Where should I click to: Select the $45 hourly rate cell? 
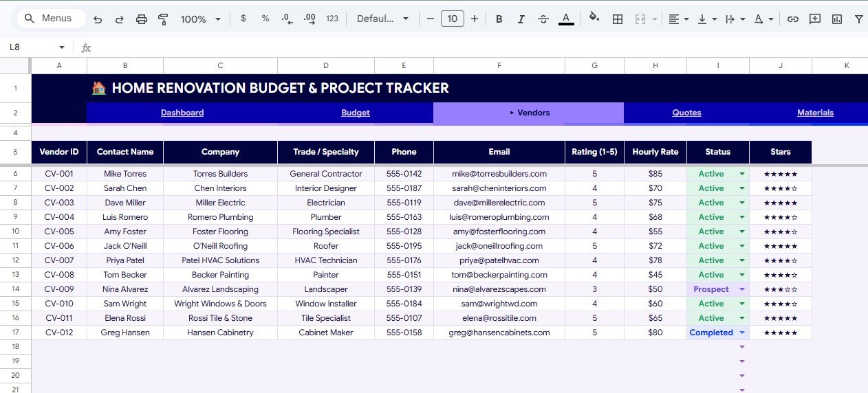tap(655, 275)
